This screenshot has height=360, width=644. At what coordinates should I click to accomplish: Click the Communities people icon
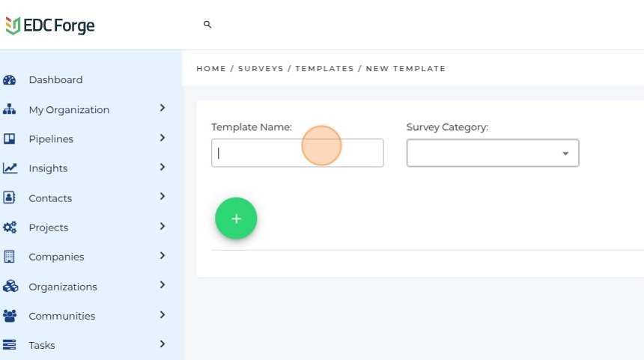pyautogui.click(x=10, y=316)
